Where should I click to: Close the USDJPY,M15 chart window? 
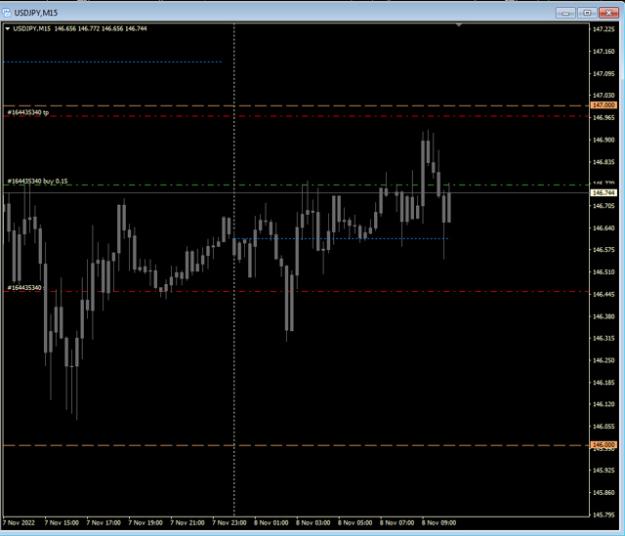(x=609, y=13)
